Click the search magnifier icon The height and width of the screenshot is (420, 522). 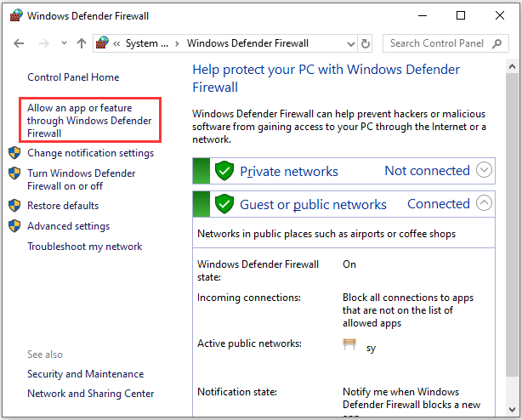[x=497, y=43]
